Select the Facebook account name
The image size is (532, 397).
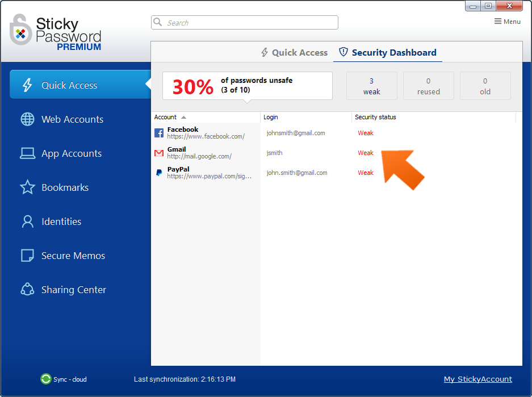(182, 129)
